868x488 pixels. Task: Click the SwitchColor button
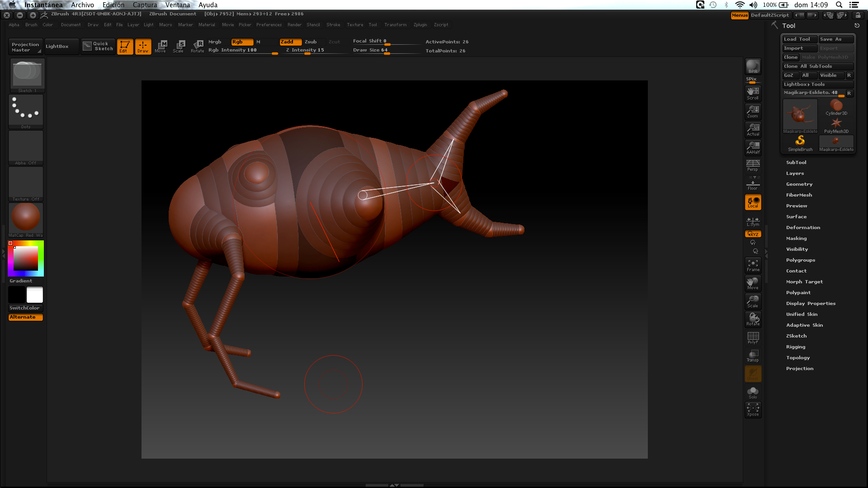[25, 308]
